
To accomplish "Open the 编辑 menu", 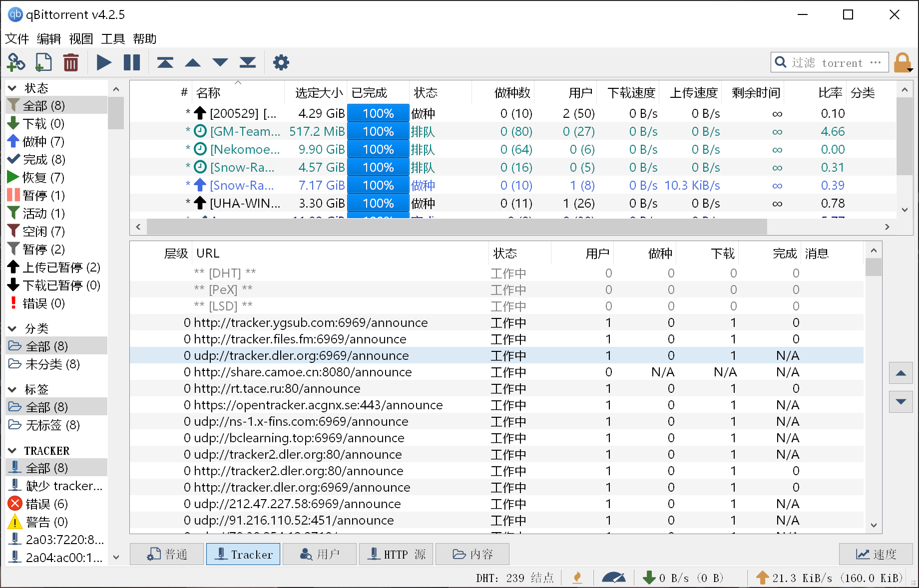I will coord(49,39).
